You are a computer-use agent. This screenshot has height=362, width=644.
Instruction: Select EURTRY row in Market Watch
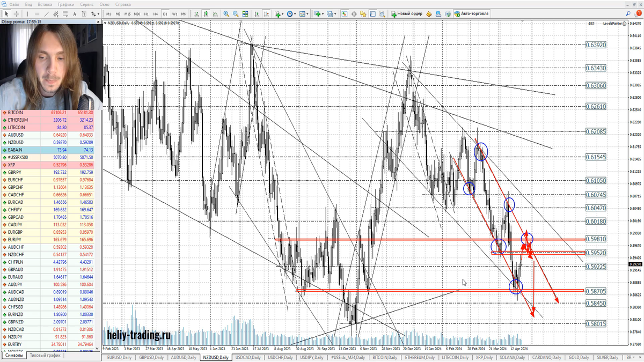click(x=48, y=343)
